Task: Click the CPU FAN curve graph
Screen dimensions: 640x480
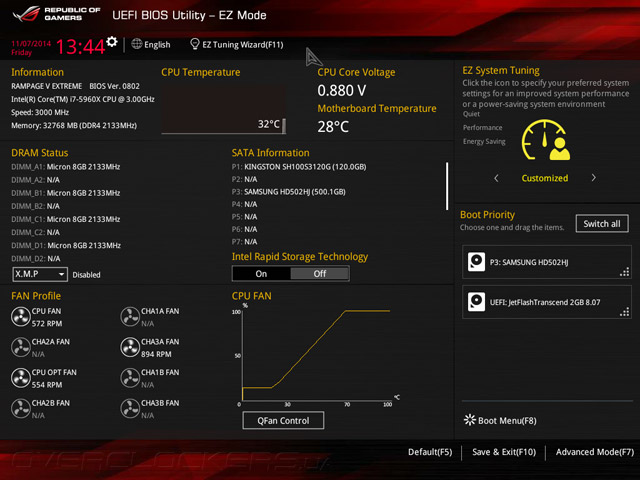Action: coord(315,355)
